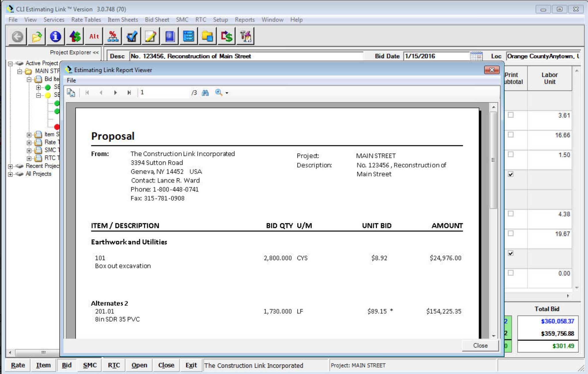The height and width of the screenshot is (374, 588).
Task: Click the blue info circle toolbar icon
Action: tap(55, 37)
